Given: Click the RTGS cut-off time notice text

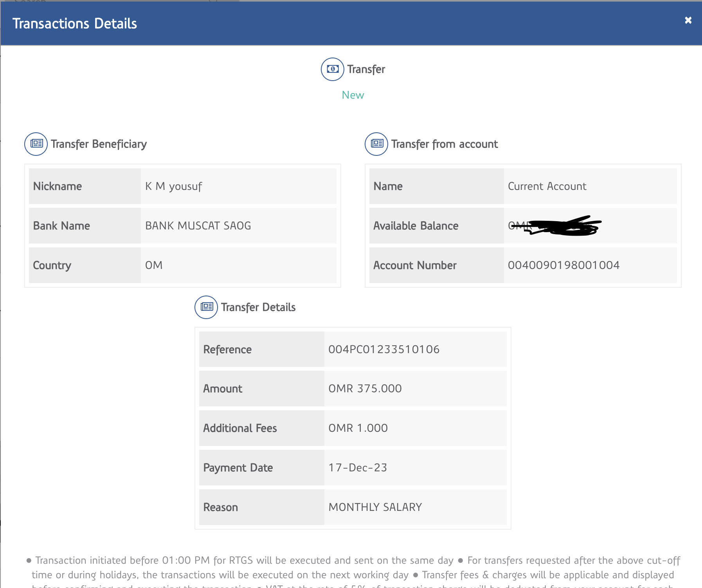Looking at the screenshot, I should [x=244, y=560].
